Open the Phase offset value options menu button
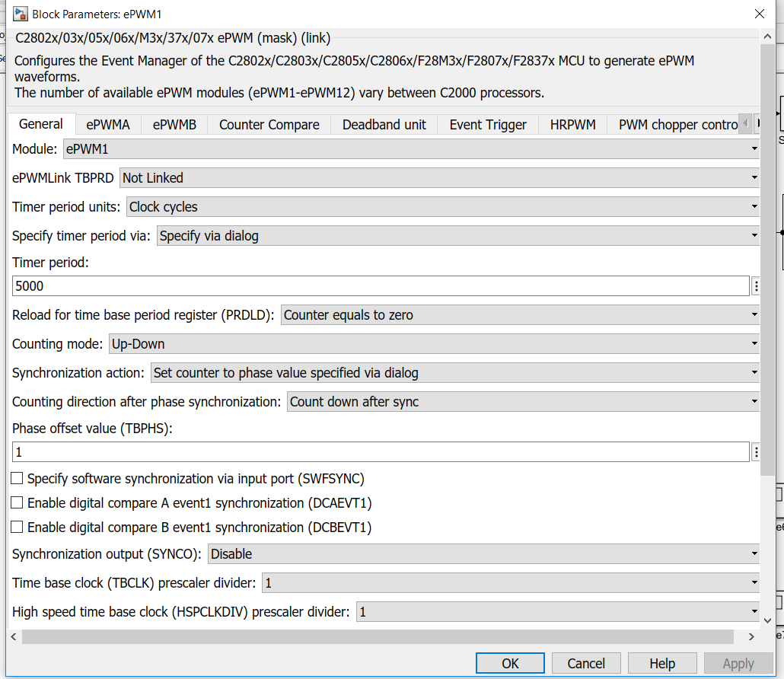 click(756, 452)
